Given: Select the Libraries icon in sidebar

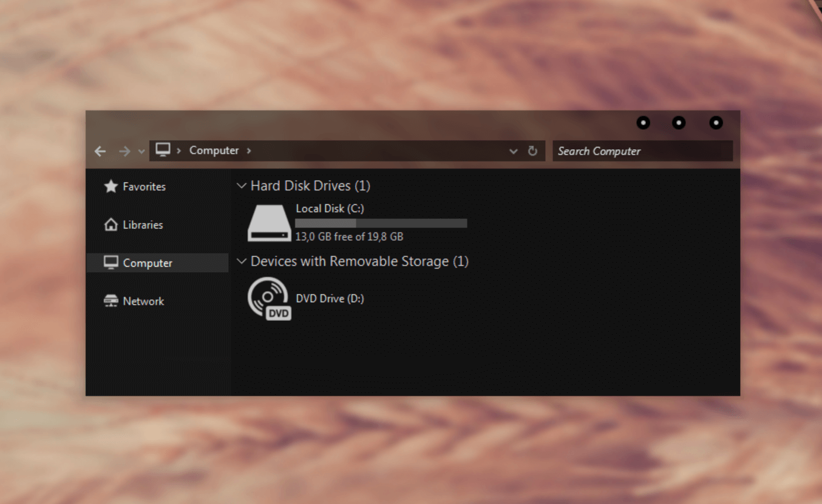Looking at the screenshot, I should click(x=110, y=225).
